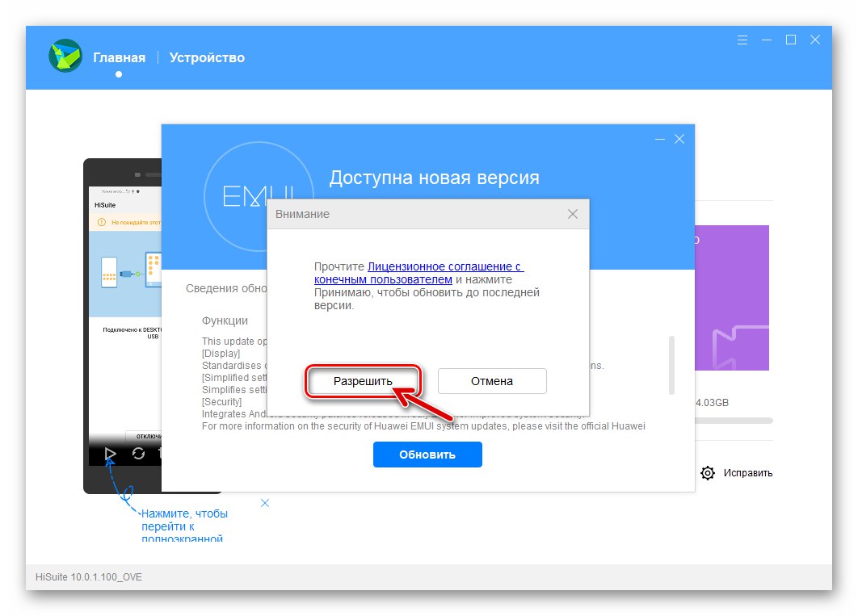The height and width of the screenshot is (616, 858).
Task: Click the storage usage progress bar
Action: pyautogui.click(x=734, y=421)
